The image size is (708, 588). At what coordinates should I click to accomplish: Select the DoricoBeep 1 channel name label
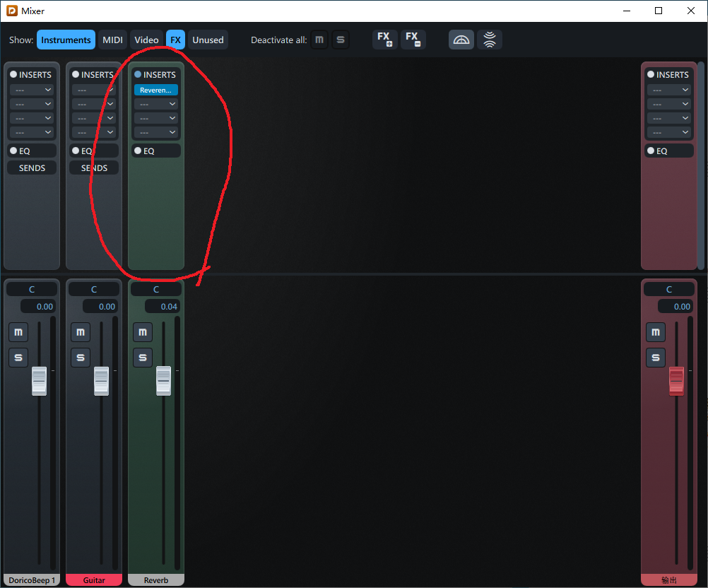pos(32,580)
